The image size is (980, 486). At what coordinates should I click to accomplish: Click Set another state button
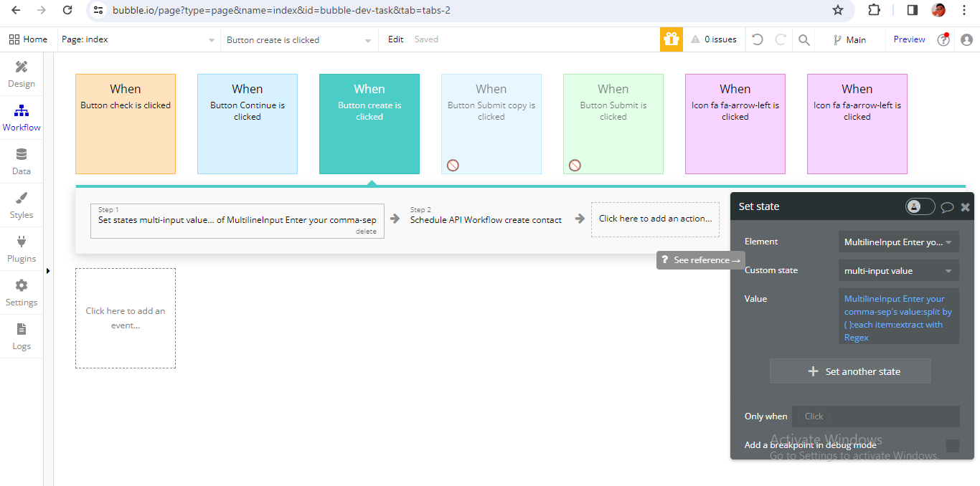coord(850,371)
